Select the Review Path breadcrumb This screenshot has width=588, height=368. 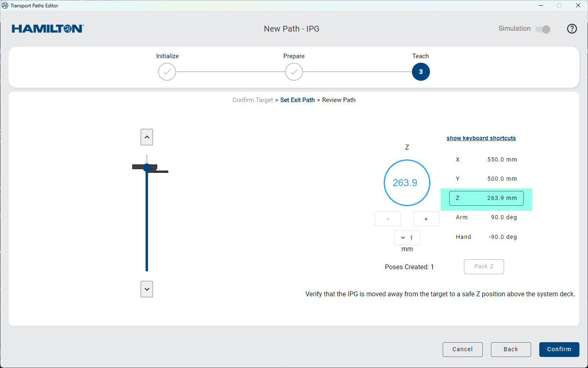(339, 100)
